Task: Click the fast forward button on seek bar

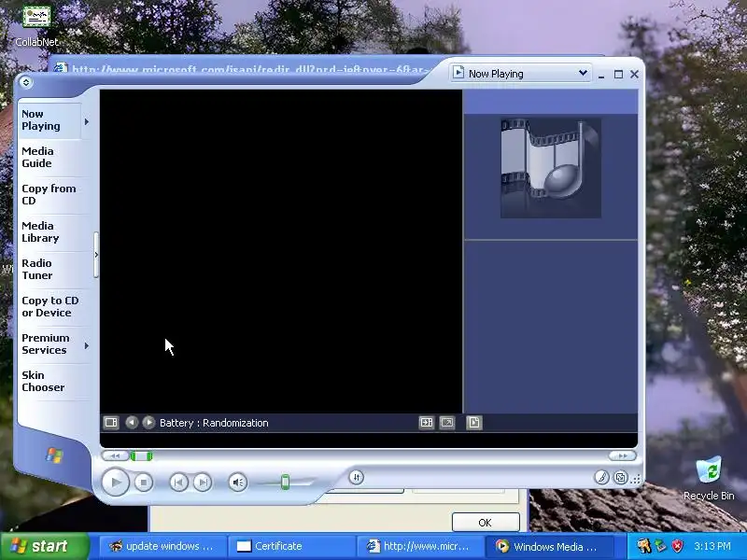Action: (622, 456)
